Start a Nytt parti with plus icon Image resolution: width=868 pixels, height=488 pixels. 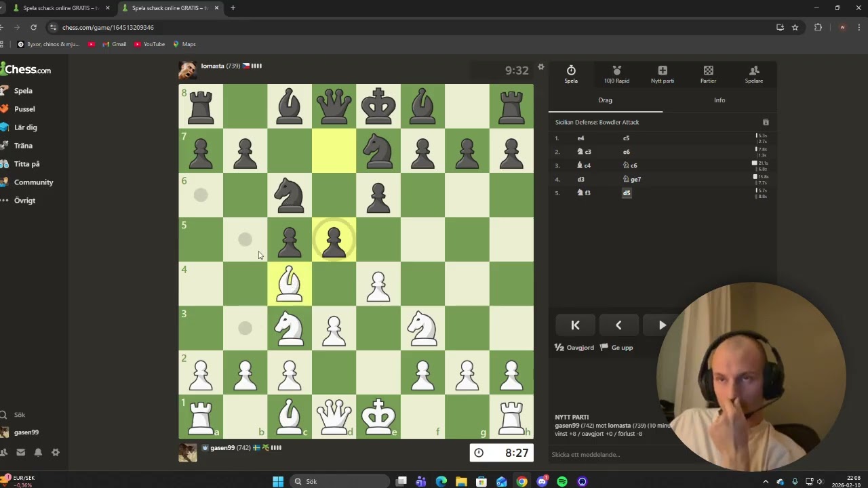(663, 75)
